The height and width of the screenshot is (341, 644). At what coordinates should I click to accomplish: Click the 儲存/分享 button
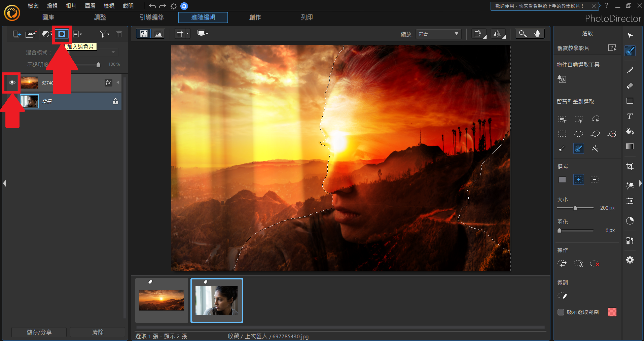39,332
